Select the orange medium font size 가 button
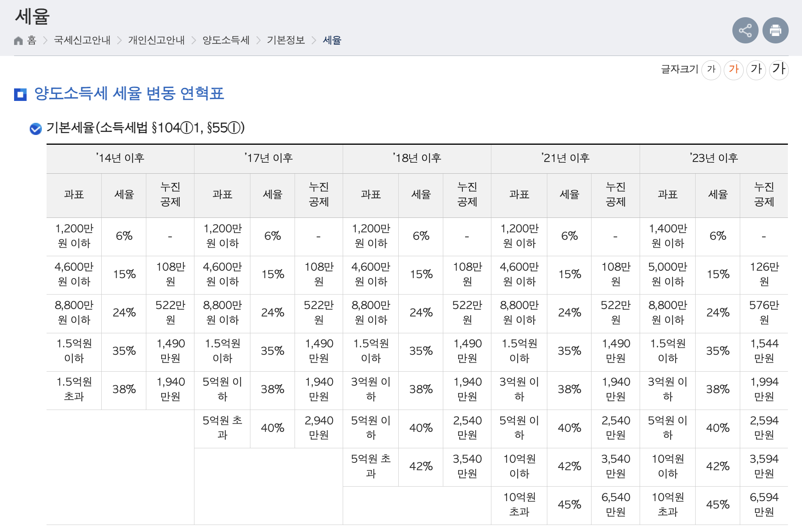802x532 pixels. (734, 70)
